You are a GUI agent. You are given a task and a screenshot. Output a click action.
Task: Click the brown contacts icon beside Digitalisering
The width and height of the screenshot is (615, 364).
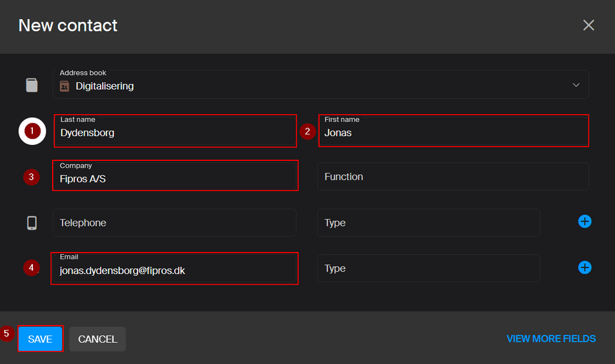coord(64,86)
